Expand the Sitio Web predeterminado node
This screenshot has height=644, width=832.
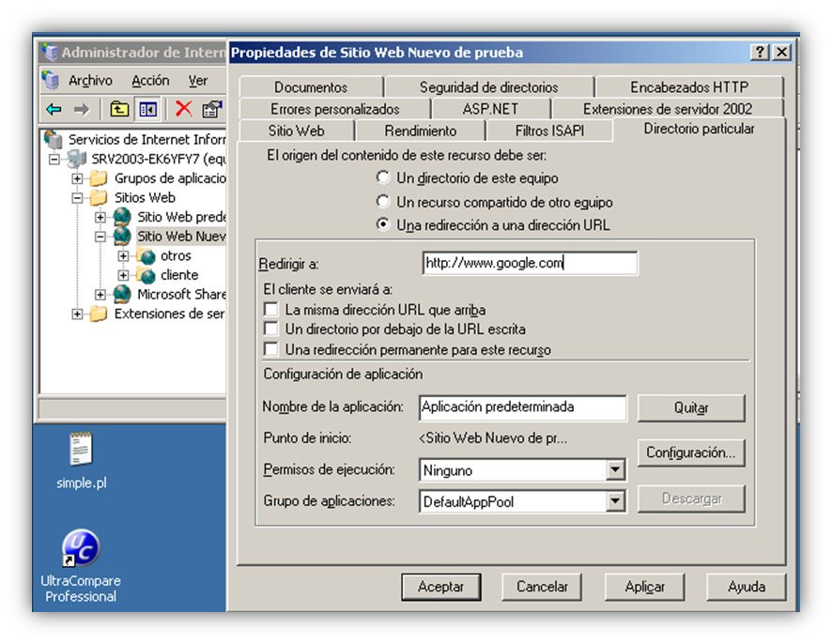tap(100, 217)
